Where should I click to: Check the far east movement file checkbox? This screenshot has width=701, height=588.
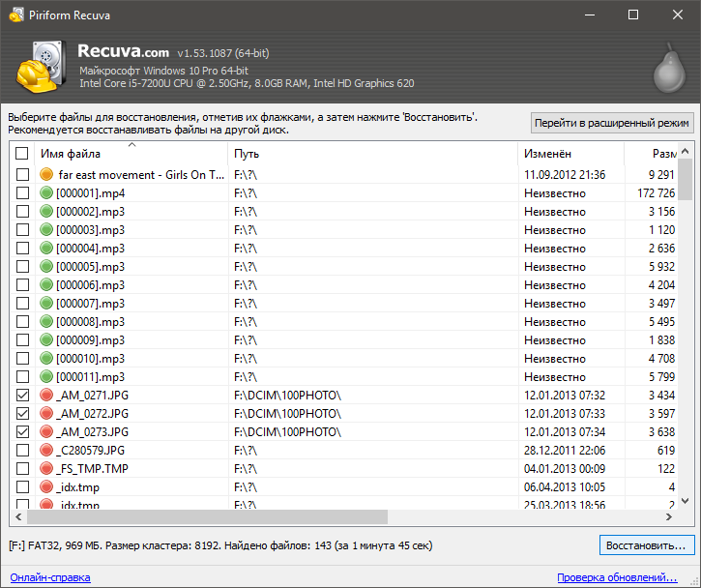pos(22,174)
